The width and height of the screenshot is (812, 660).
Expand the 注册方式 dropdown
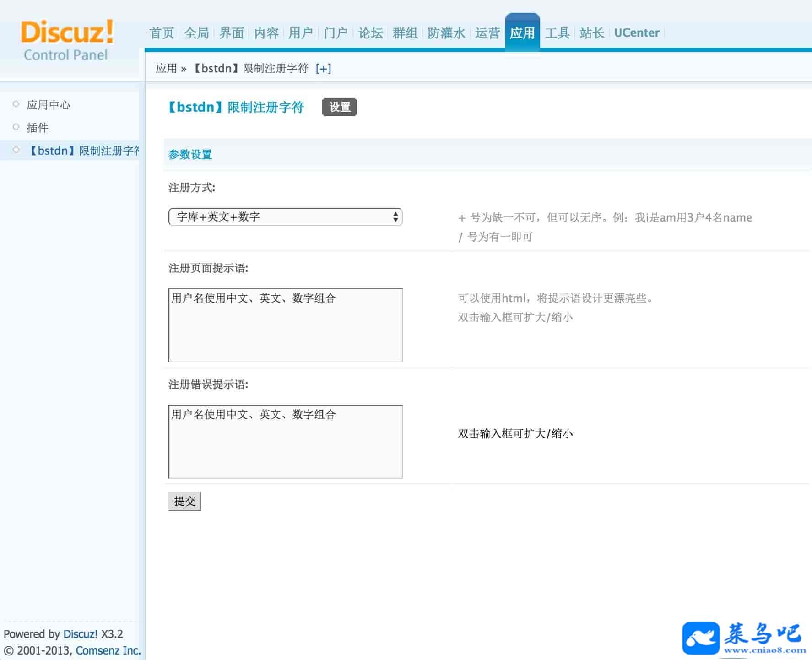[285, 217]
